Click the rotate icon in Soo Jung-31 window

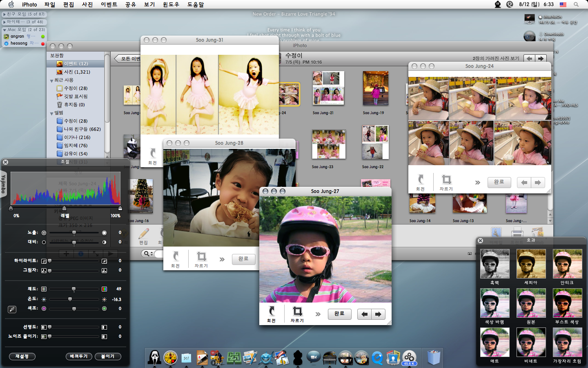(x=153, y=153)
